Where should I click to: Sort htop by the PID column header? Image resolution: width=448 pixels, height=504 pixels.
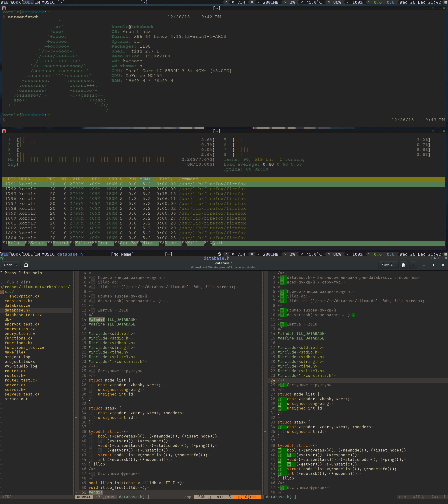click(x=12, y=179)
